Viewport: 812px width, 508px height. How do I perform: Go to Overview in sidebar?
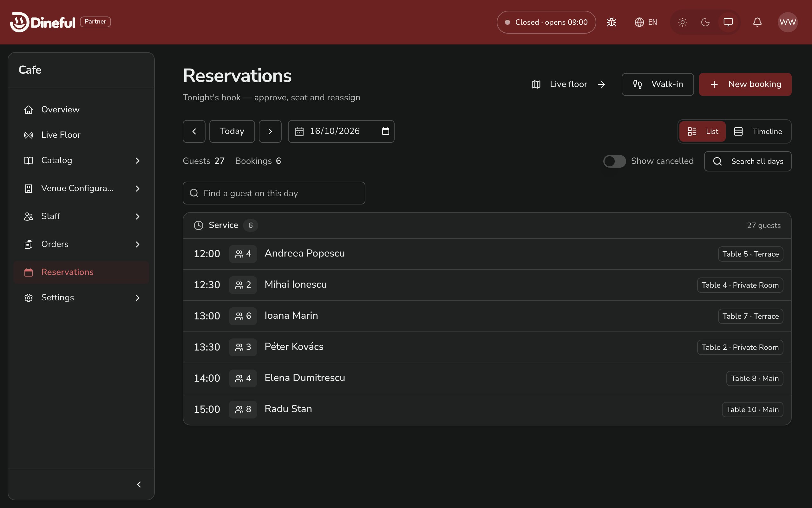click(81, 110)
